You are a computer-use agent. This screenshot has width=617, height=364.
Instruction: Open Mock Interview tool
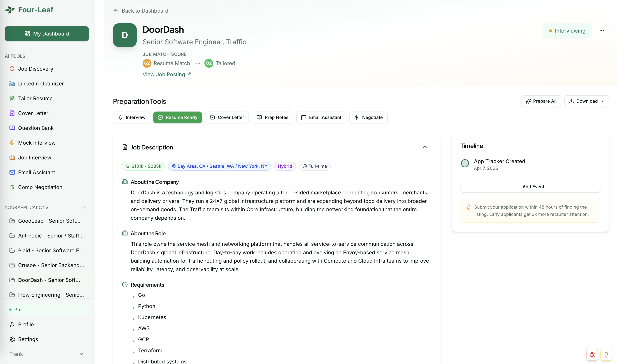pyautogui.click(x=37, y=143)
